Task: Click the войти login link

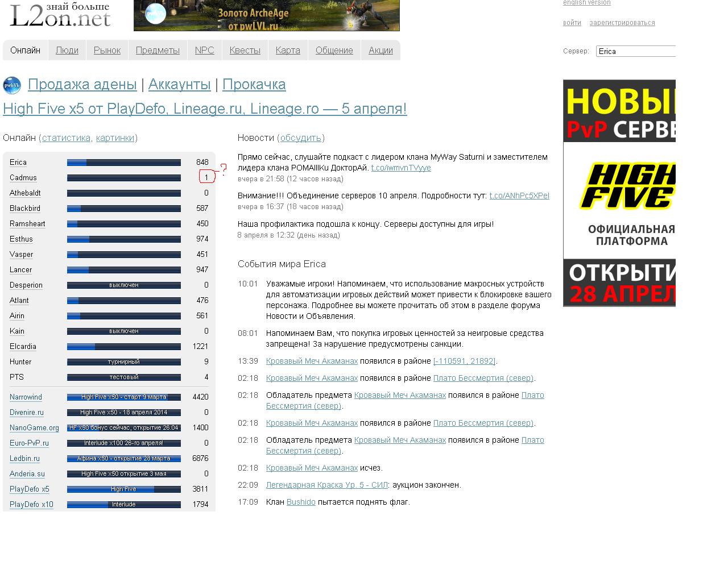Action: (572, 23)
